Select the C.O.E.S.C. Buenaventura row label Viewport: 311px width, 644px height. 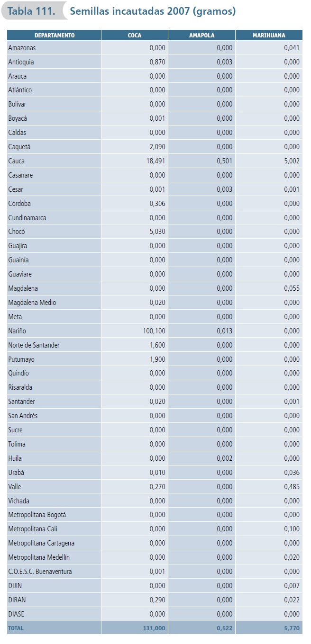tap(40, 572)
